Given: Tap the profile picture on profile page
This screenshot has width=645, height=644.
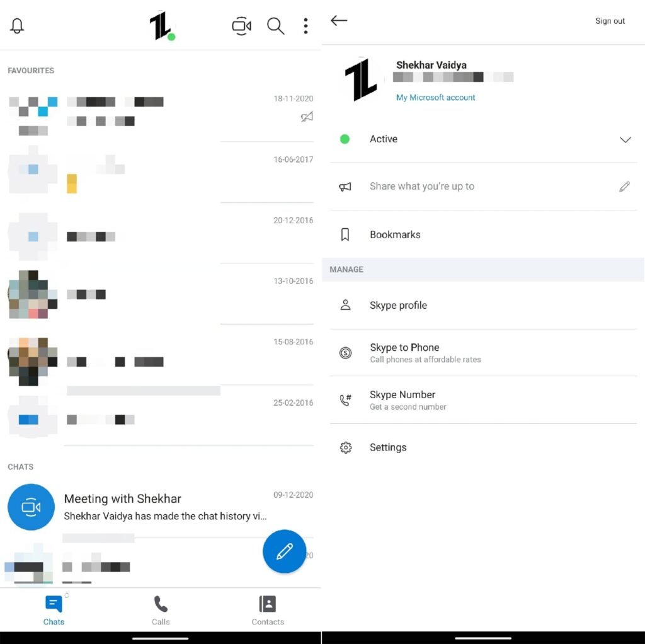Looking at the screenshot, I should pyautogui.click(x=361, y=79).
